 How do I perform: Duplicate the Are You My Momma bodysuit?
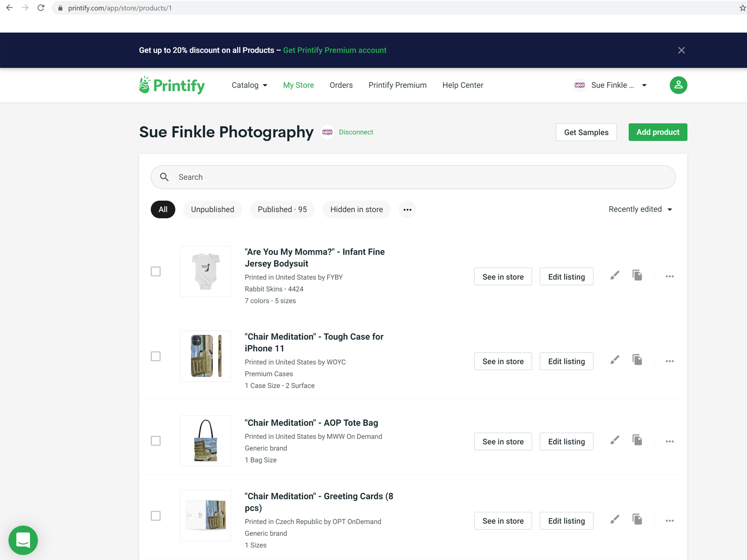coord(637,275)
